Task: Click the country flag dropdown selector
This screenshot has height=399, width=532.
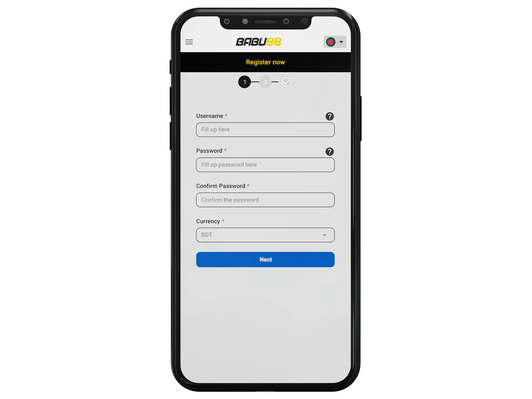Action: pyautogui.click(x=335, y=42)
